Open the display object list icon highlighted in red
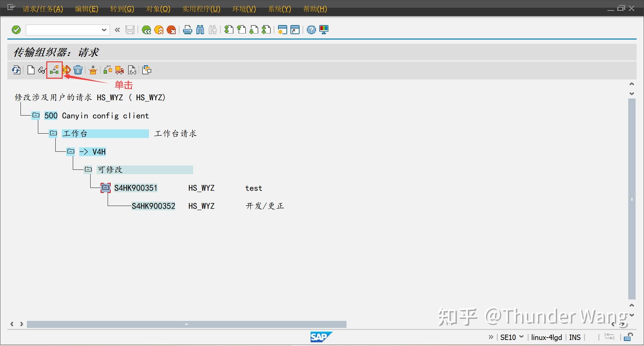 [x=54, y=70]
